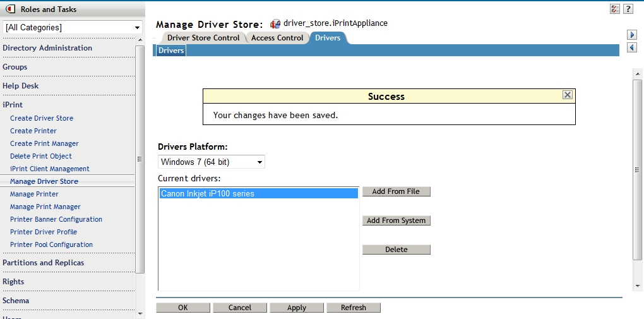
Task: Click the Add From System button
Action: pyautogui.click(x=397, y=220)
